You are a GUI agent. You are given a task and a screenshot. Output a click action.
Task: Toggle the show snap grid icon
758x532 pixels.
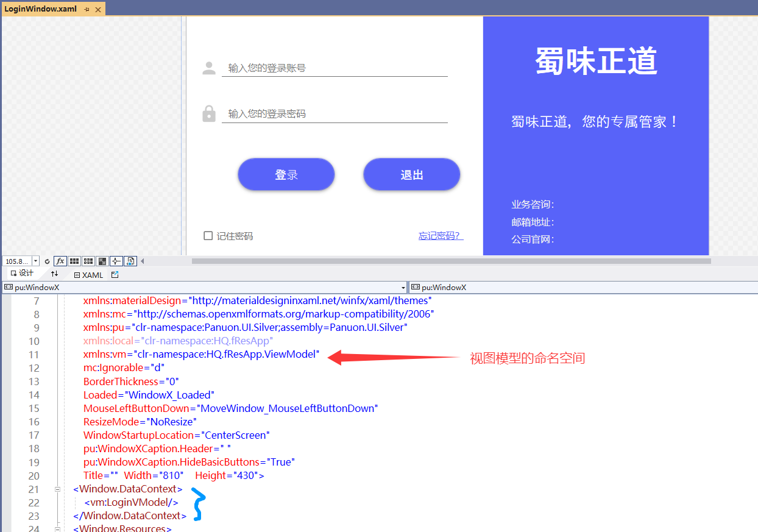[x=74, y=261]
